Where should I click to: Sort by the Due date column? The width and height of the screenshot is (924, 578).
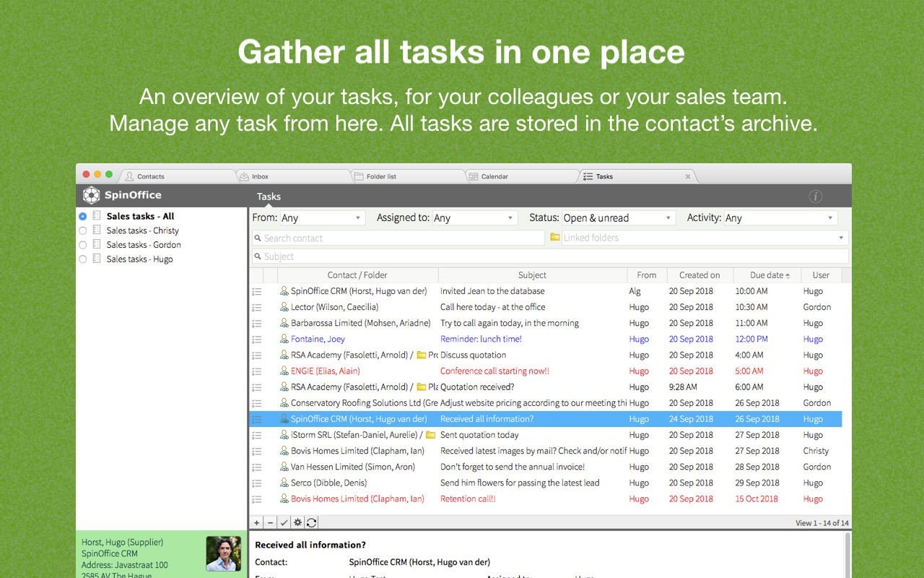point(767,275)
